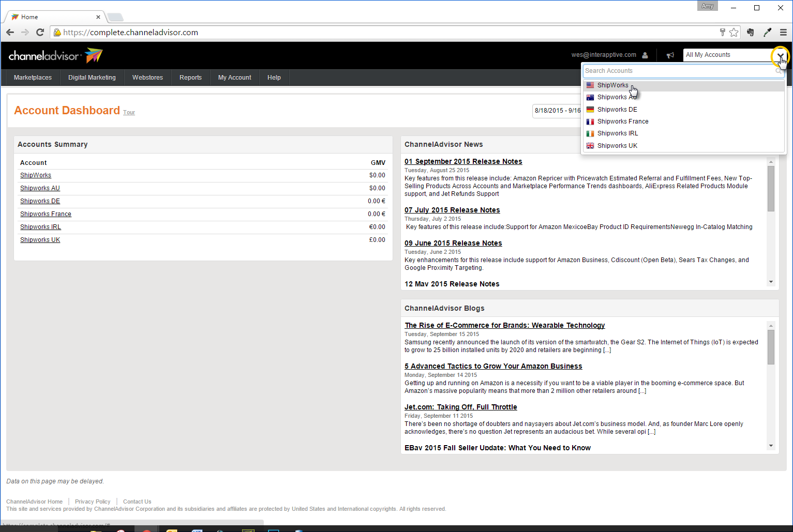Open Shipworks DE account link in summary
Screen dimensions: 793x532
[40, 201]
